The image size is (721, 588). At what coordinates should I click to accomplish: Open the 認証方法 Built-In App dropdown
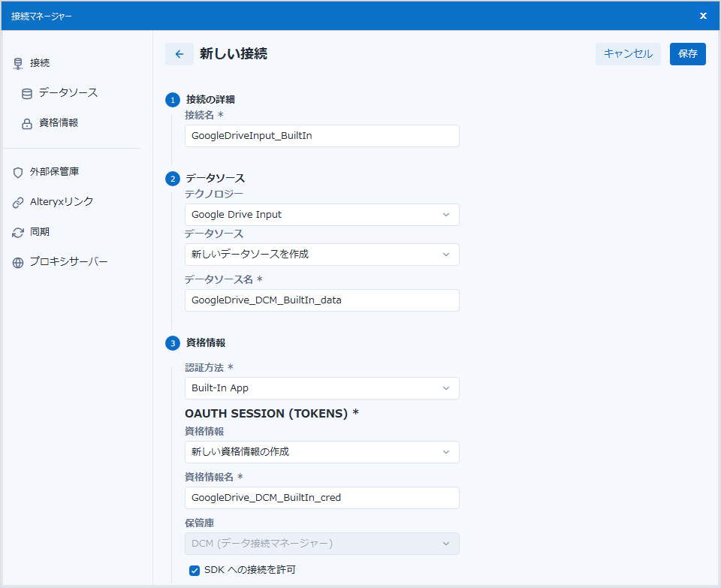(321, 388)
